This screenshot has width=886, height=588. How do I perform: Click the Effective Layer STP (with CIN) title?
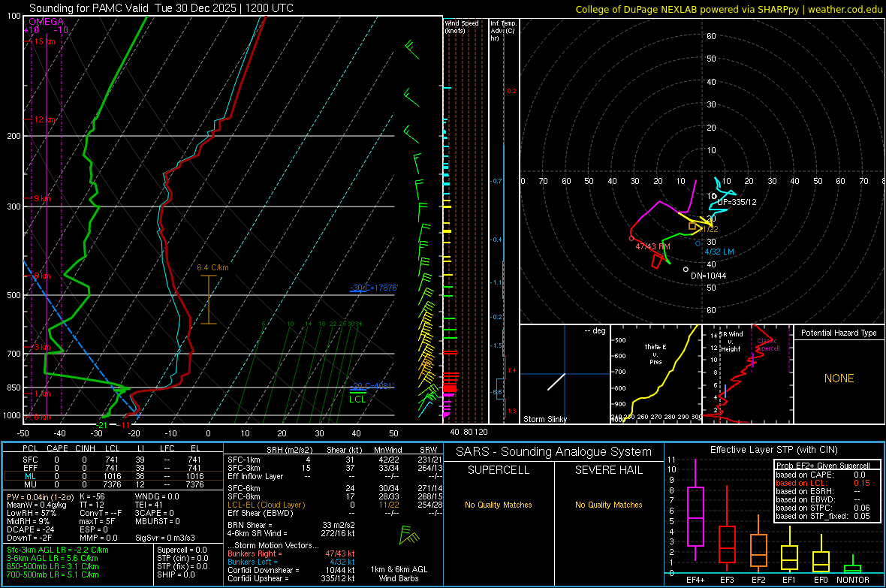773,450
